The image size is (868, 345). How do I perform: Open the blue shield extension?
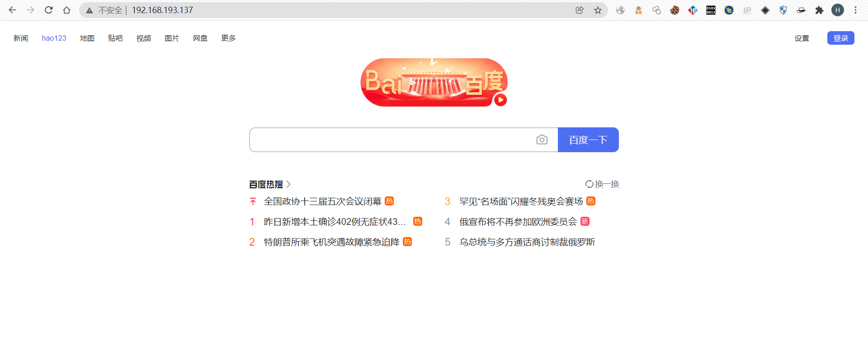click(783, 10)
